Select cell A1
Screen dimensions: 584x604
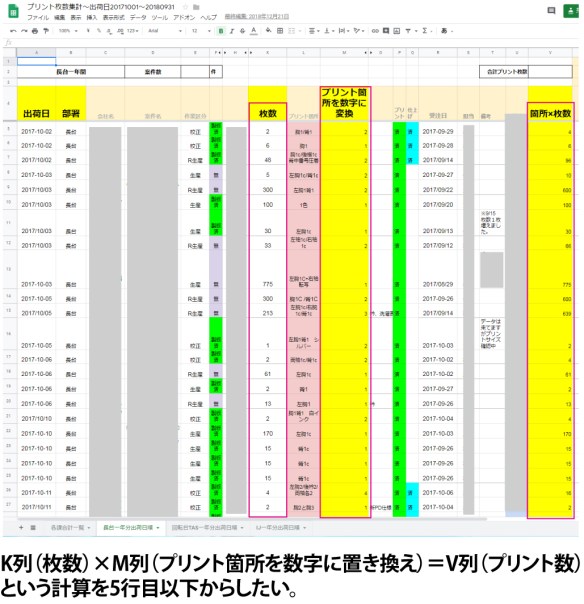pyautogui.click(x=37, y=61)
